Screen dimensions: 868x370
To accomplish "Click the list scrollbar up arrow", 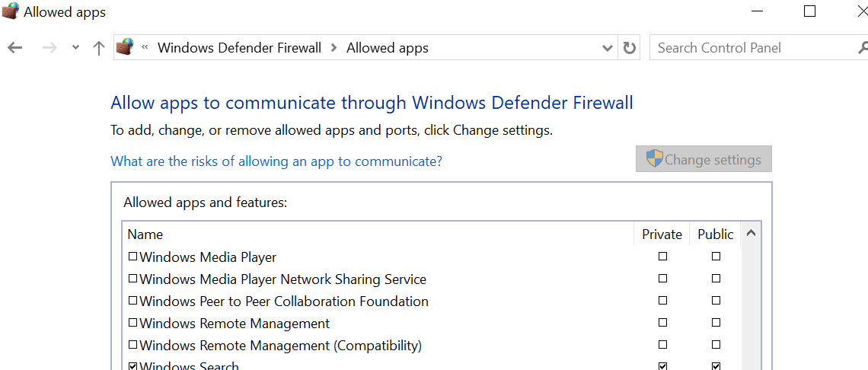I will coord(751,234).
